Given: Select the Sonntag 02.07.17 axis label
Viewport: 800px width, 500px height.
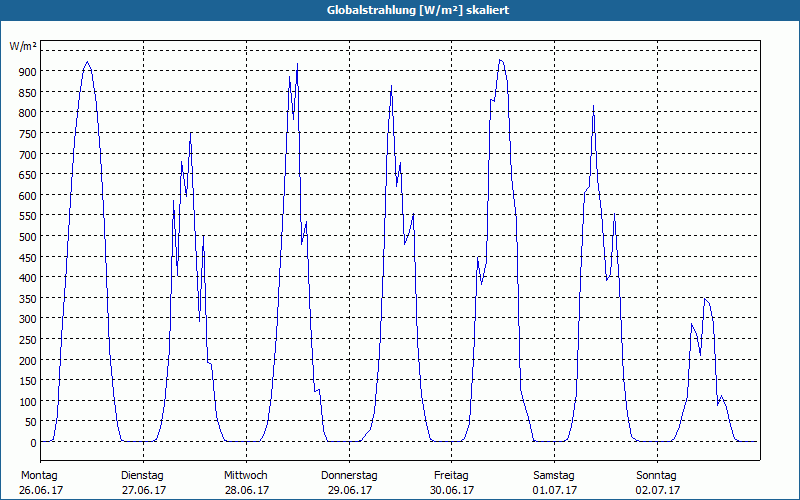Looking at the screenshot, I should pyautogui.click(x=657, y=483).
